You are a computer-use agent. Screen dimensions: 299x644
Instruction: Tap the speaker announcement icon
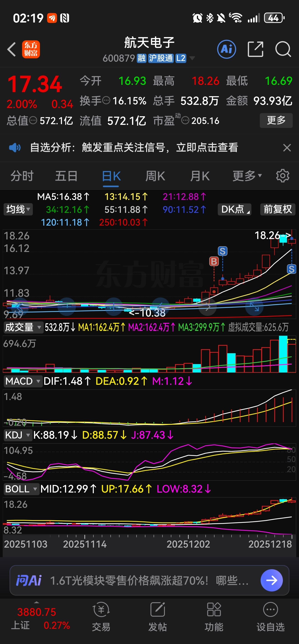pos(15,148)
